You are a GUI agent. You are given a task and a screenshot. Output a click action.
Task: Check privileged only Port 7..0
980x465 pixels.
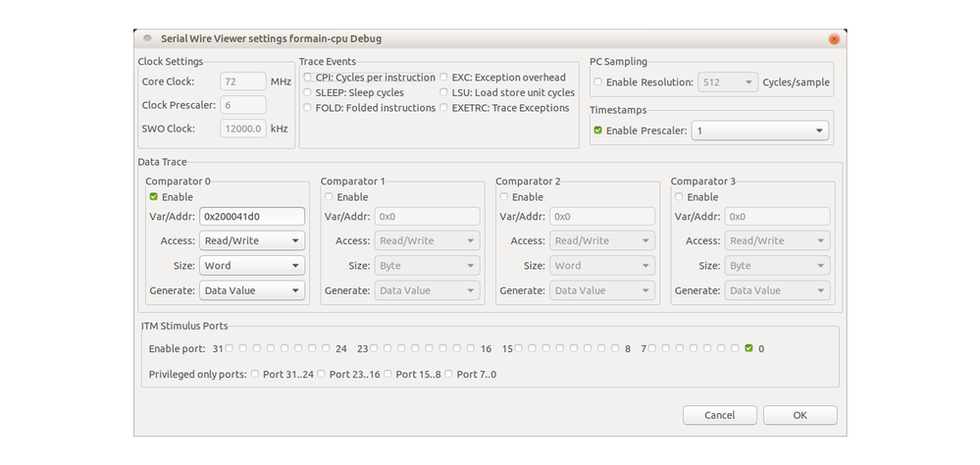[448, 374]
